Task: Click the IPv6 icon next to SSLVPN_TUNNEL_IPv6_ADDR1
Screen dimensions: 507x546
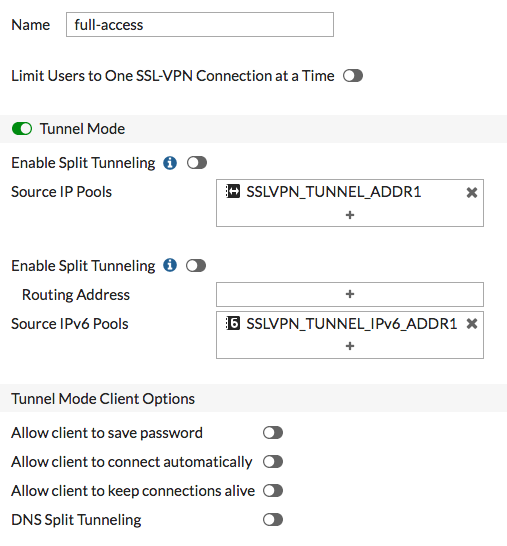Action: [233, 323]
